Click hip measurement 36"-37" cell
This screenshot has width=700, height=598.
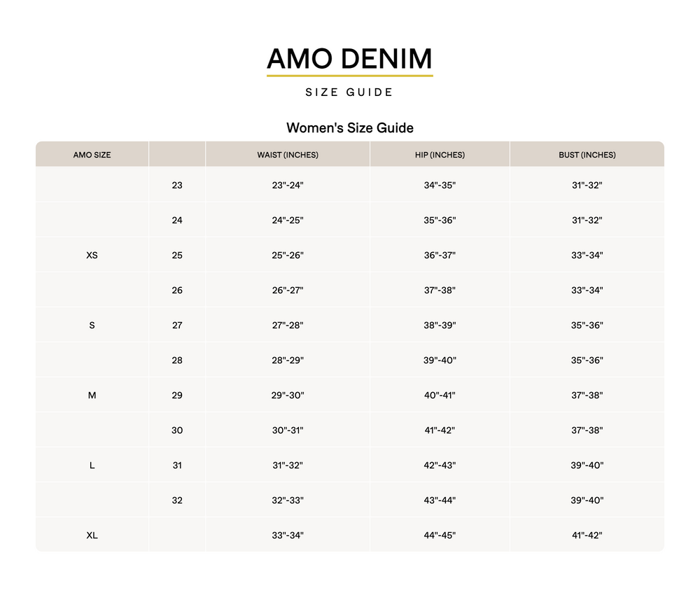pyautogui.click(x=440, y=256)
